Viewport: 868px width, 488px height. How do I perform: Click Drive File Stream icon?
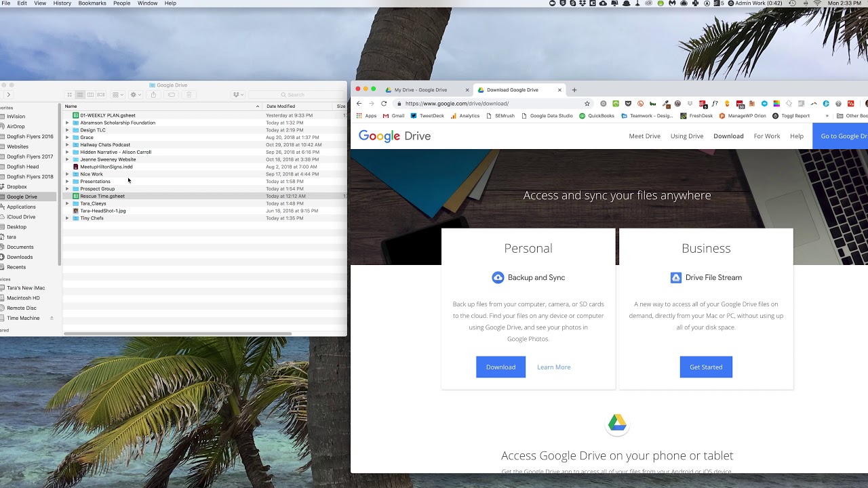click(x=676, y=277)
